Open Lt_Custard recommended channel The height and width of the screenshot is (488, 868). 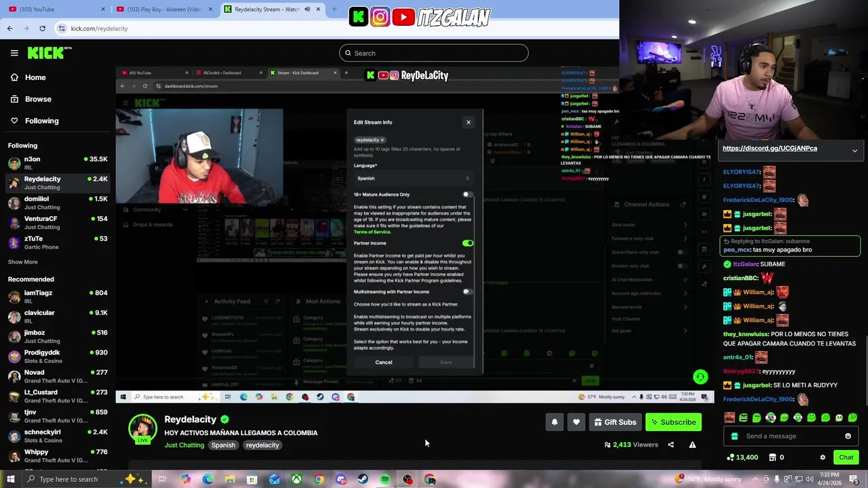(x=58, y=396)
